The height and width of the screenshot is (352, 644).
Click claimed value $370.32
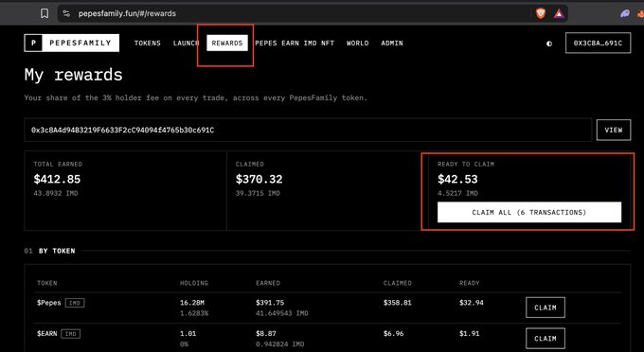coord(259,179)
